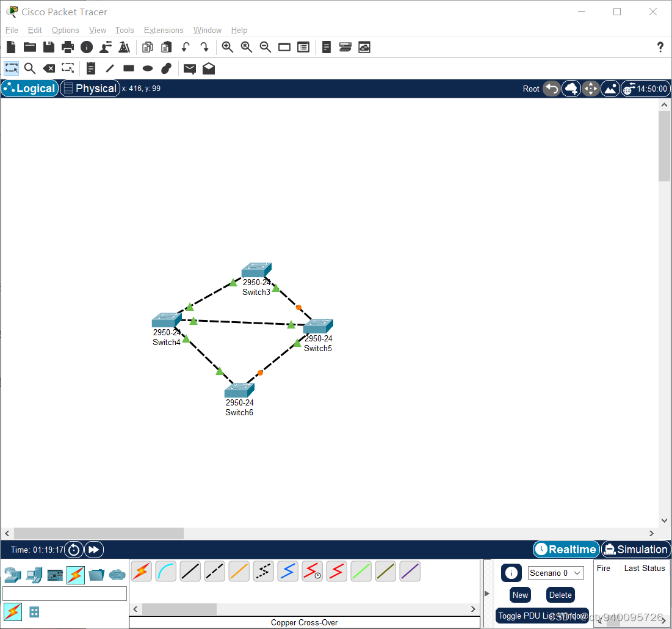Click Fast Forward Time button

[94, 550]
